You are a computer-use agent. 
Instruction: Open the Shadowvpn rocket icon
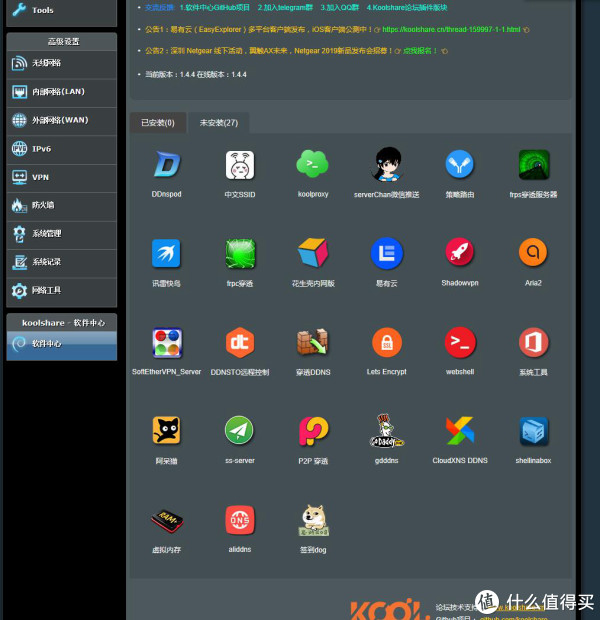coord(460,252)
